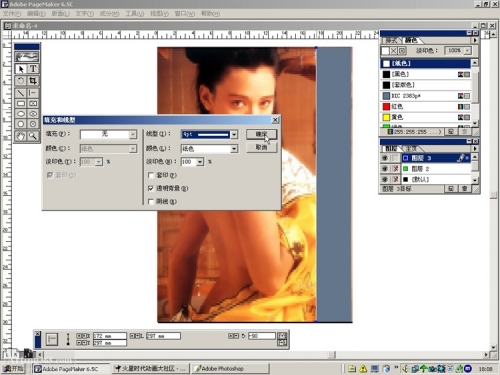
Task: Toggle lock box of layer 3
Action: [x=395, y=158]
